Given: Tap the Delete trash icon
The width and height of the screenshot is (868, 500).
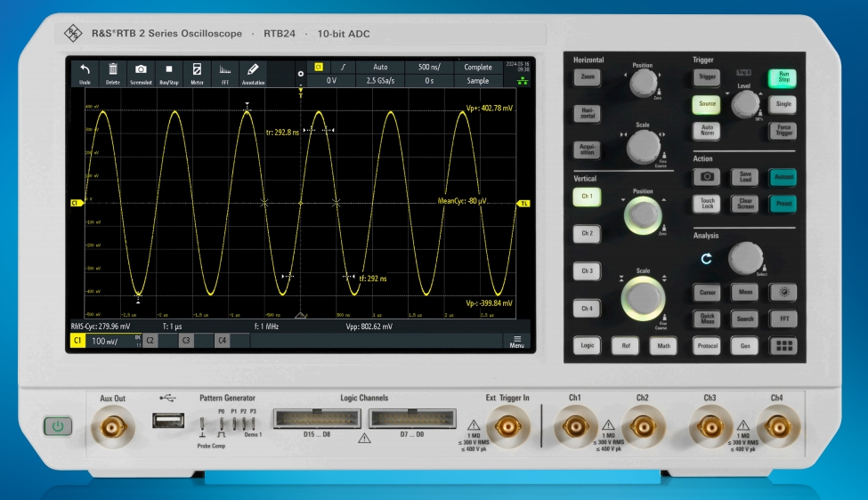Looking at the screenshot, I should coord(113,73).
